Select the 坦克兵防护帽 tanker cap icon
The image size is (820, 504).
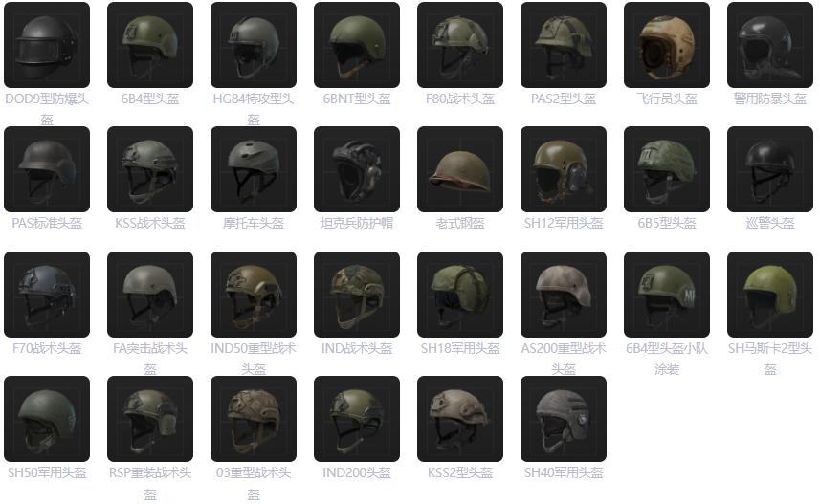pos(357,169)
